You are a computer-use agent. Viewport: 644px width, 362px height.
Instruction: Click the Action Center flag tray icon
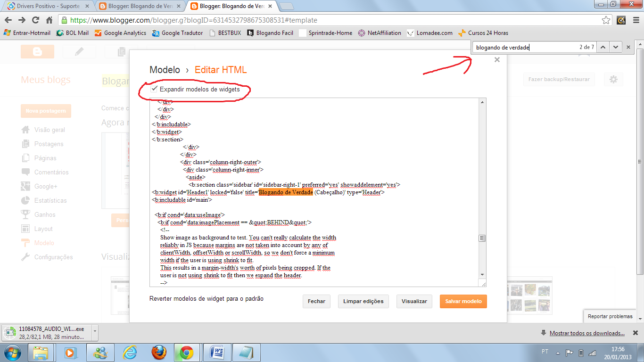pyautogui.click(x=570, y=352)
